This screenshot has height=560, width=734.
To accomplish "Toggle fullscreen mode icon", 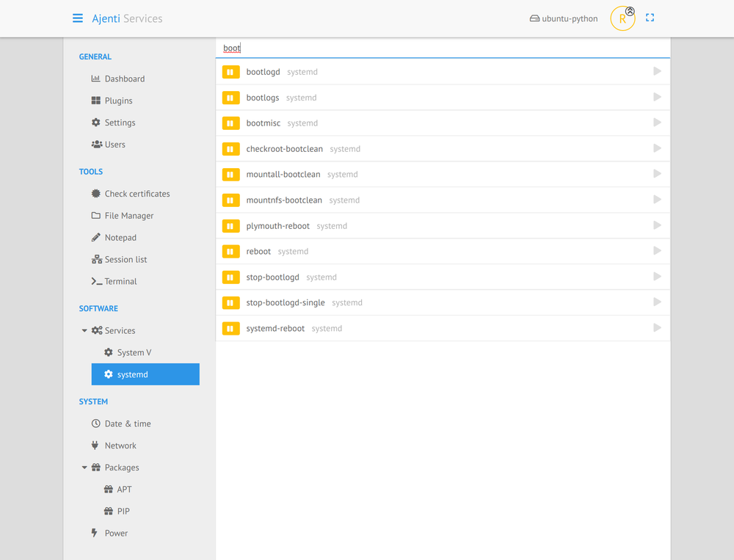I will click(x=650, y=18).
